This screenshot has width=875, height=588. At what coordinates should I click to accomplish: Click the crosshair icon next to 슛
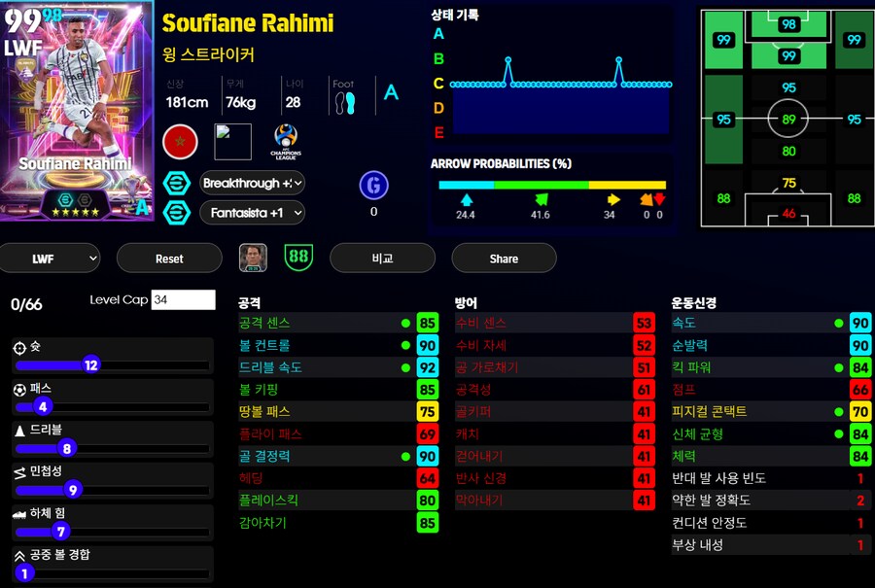point(18,347)
